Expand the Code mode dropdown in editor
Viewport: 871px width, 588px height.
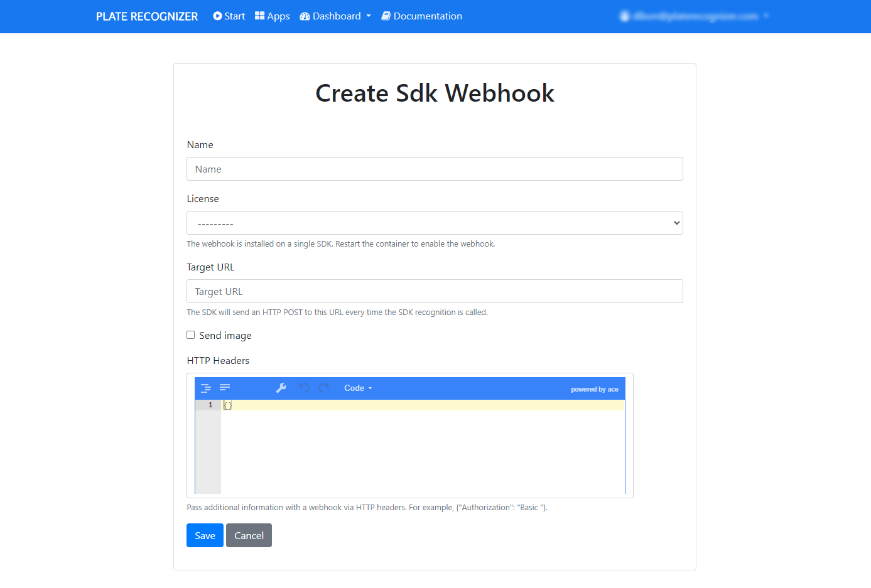click(358, 388)
